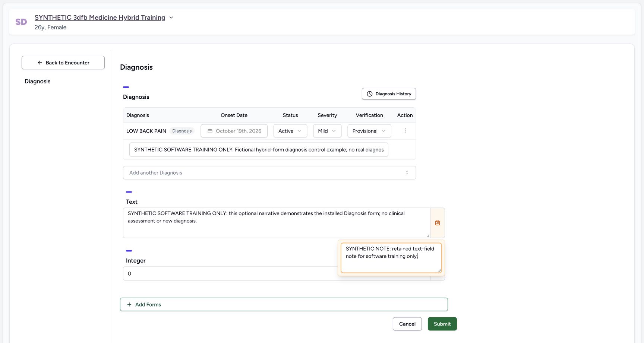Screen dimensions: 644x343
Task: Open the Verification dropdown showing Provisional
Action: click(369, 131)
